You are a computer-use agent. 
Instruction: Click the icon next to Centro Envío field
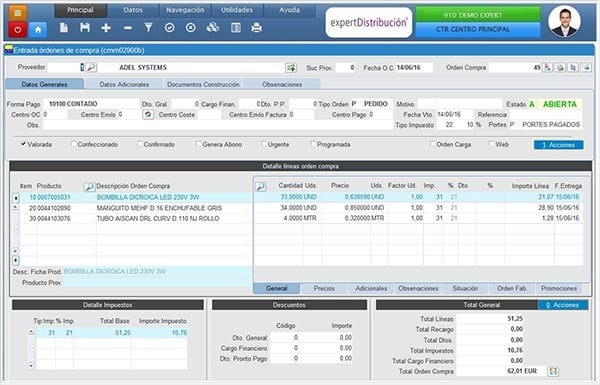pyautogui.click(x=148, y=114)
